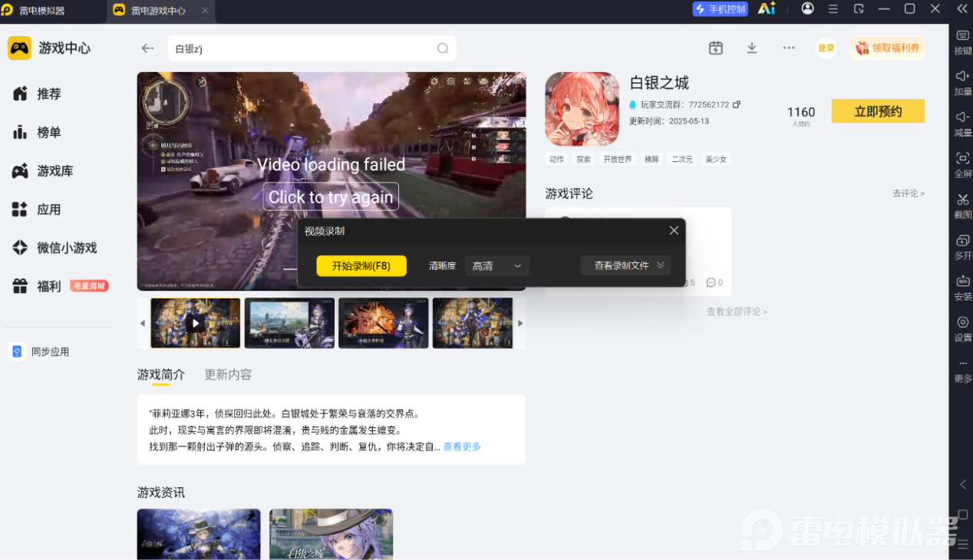Image resolution: width=973 pixels, height=560 pixels.
Task: Open 更多 more tools in sidebar
Action: 962,371
